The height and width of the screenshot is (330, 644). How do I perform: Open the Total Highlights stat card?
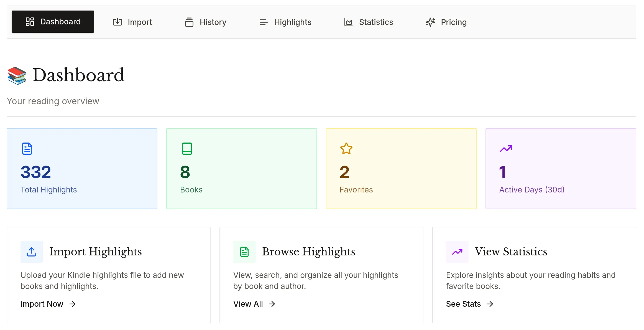pyautogui.click(x=82, y=169)
